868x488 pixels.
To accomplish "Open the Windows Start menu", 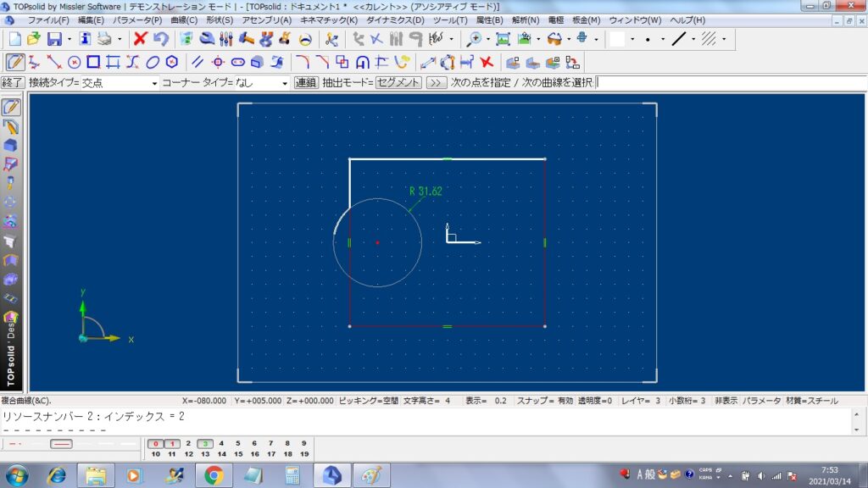I will (17, 475).
